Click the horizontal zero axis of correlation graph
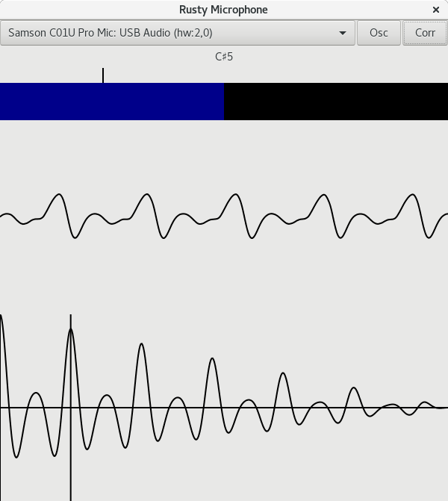The height and width of the screenshot is (501, 448). (x=224, y=408)
